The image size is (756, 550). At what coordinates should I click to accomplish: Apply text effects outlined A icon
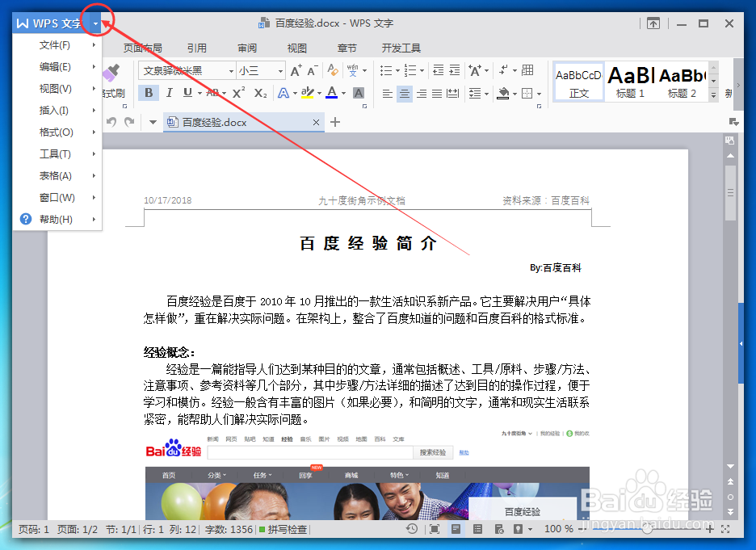(283, 93)
